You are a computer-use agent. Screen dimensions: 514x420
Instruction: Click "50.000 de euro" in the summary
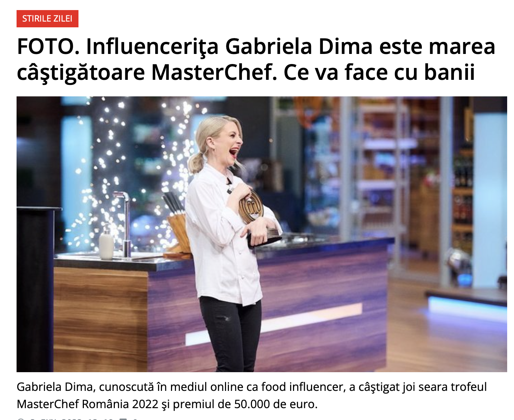click(x=275, y=404)
